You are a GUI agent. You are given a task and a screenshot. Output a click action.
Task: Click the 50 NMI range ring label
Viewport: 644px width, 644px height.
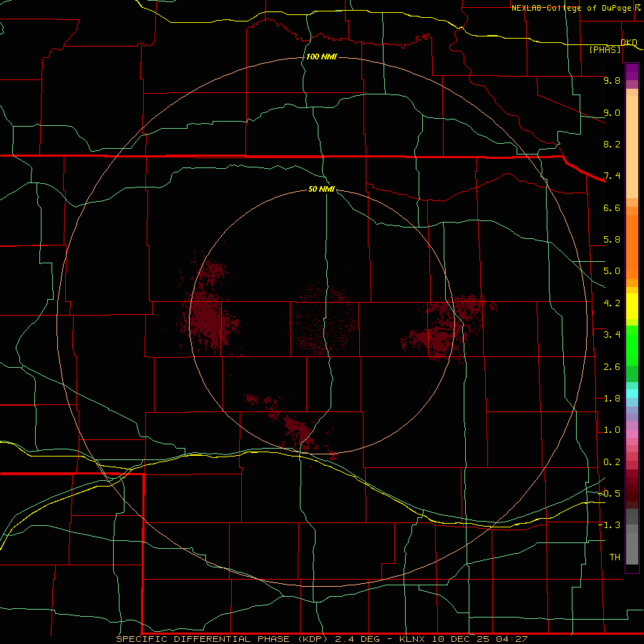coord(321,189)
